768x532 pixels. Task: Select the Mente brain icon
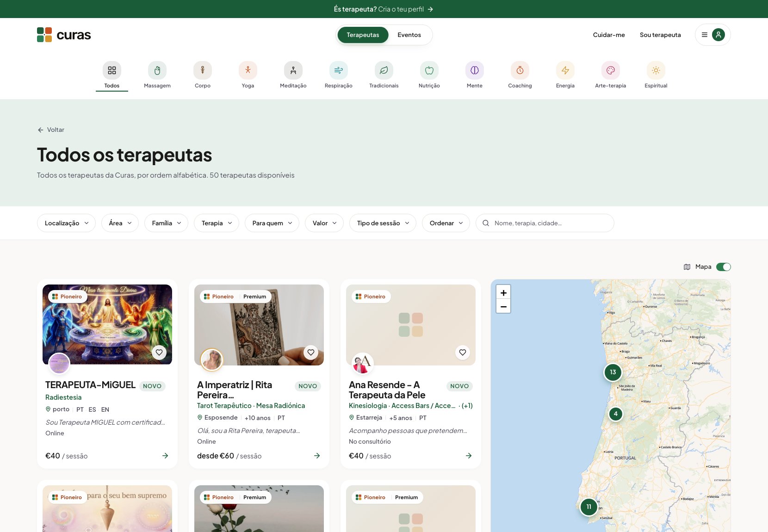click(x=475, y=70)
